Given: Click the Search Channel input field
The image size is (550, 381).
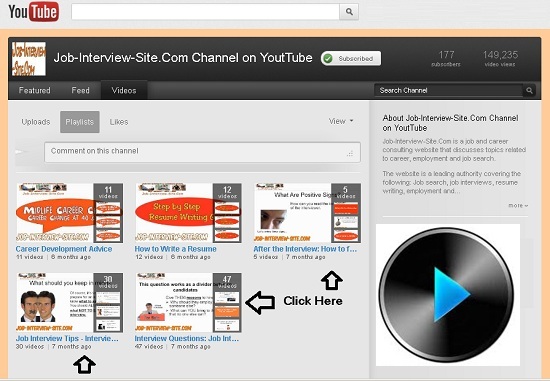Looking at the screenshot, I should coord(449,91).
